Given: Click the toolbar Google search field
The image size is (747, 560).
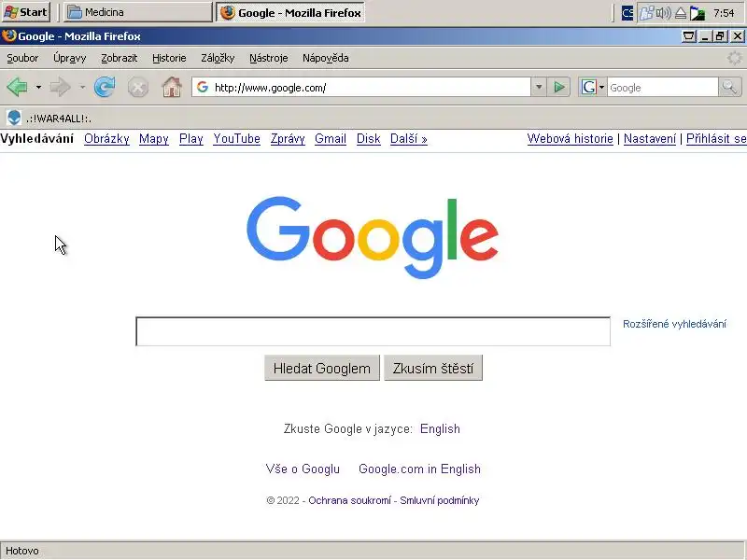Looking at the screenshot, I should [662, 88].
